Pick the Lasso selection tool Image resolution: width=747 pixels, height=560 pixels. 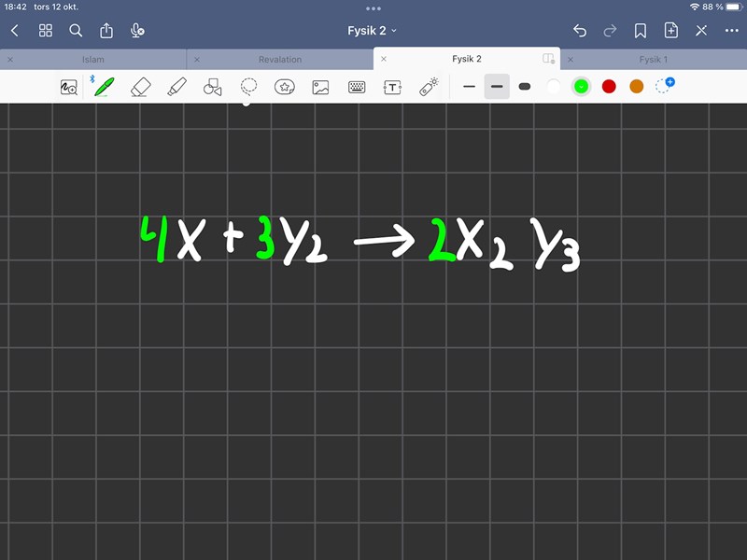[x=248, y=87]
